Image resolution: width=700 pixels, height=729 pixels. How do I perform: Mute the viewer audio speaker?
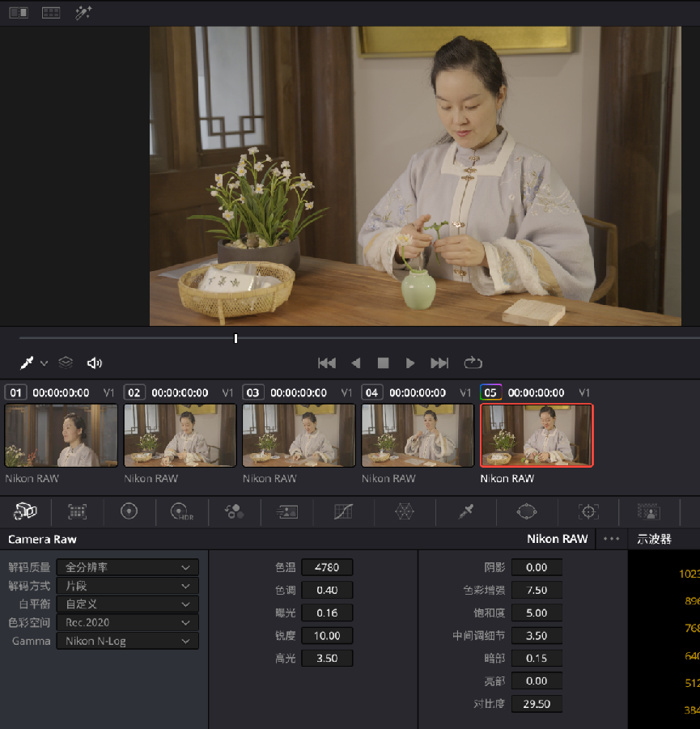coord(95,363)
